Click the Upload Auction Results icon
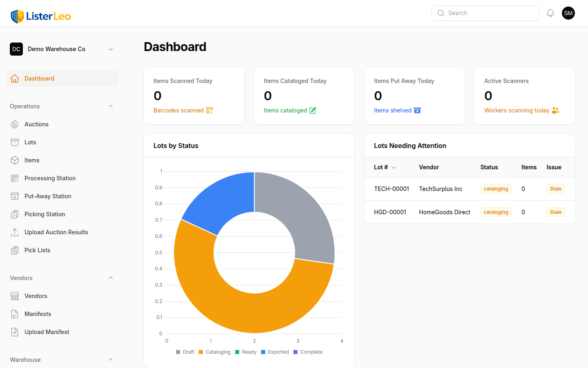The height and width of the screenshot is (368, 588). tap(15, 232)
